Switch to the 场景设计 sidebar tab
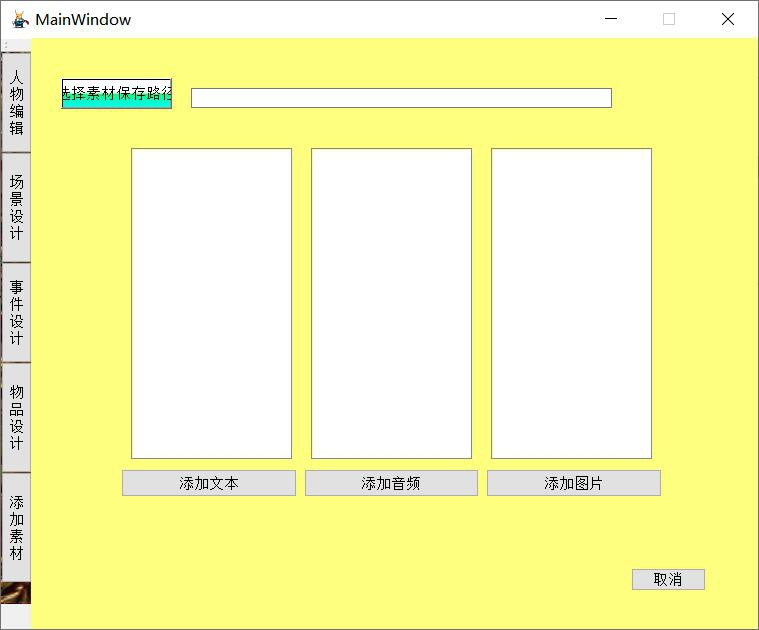 click(16, 207)
